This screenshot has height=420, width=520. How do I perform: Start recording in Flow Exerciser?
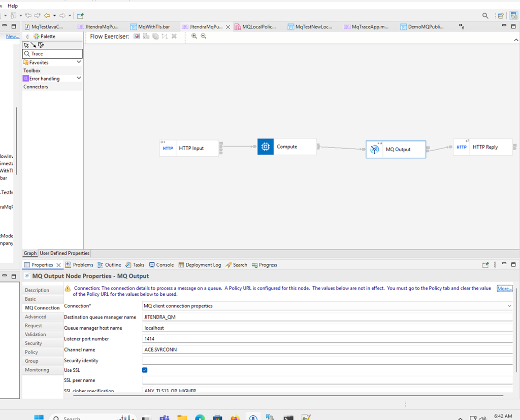pyautogui.click(x=137, y=37)
